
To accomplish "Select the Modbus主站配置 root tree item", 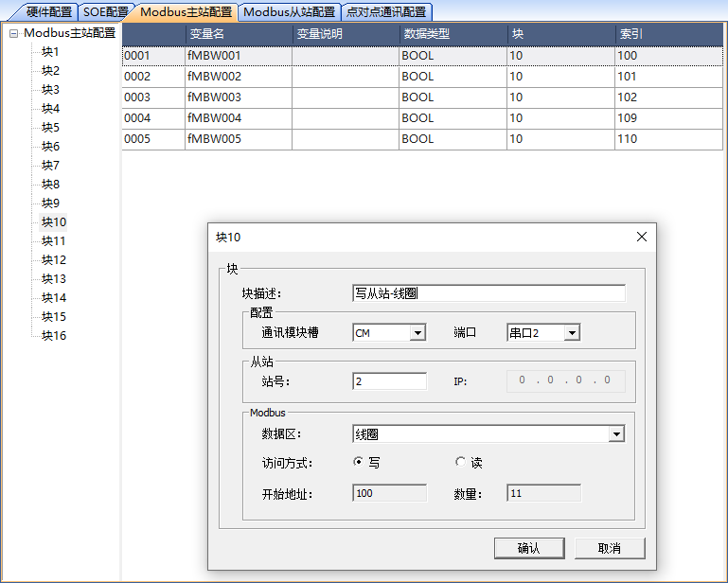I will coord(70,33).
